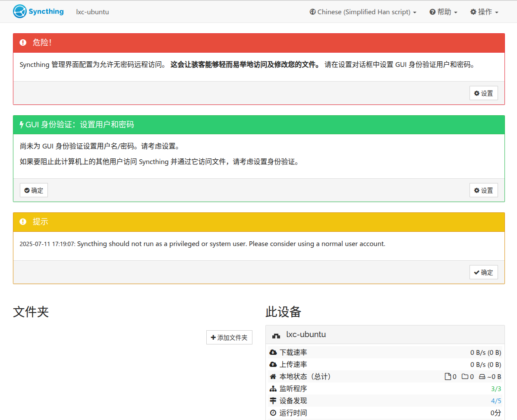
Task: Open the 帮助 help dropdown menu
Action: pyautogui.click(x=443, y=12)
